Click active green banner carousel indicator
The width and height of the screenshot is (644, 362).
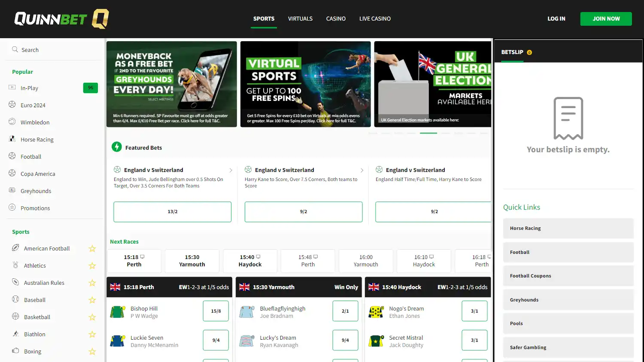[x=428, y=133]
